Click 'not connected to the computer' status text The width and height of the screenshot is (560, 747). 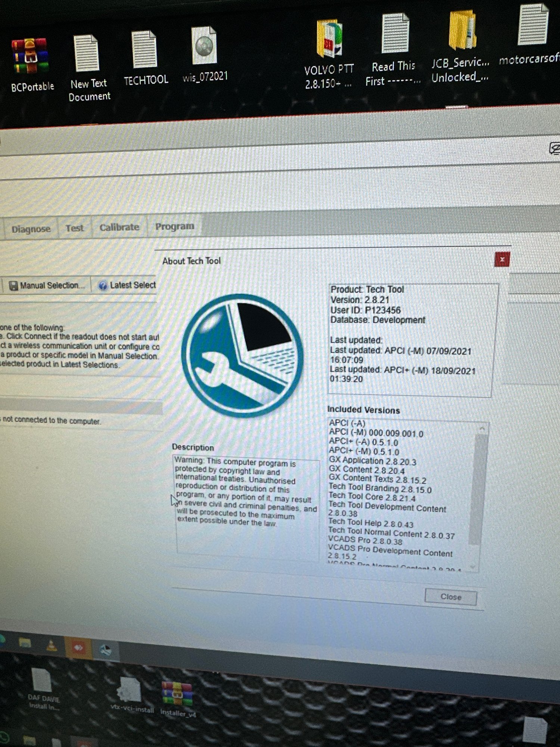click(x=52, y=421)
